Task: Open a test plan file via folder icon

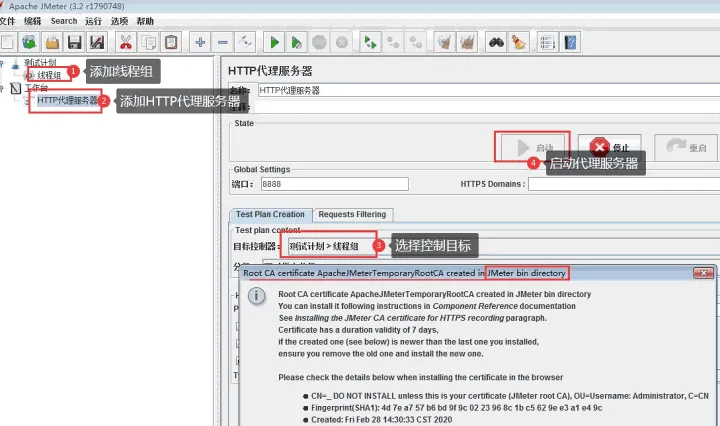Action: (52, 42)
